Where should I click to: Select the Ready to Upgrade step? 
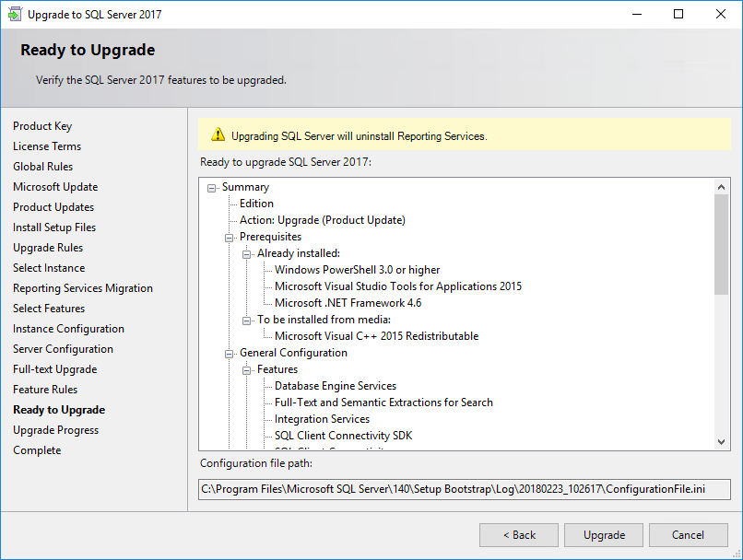(x=59, y=410)
